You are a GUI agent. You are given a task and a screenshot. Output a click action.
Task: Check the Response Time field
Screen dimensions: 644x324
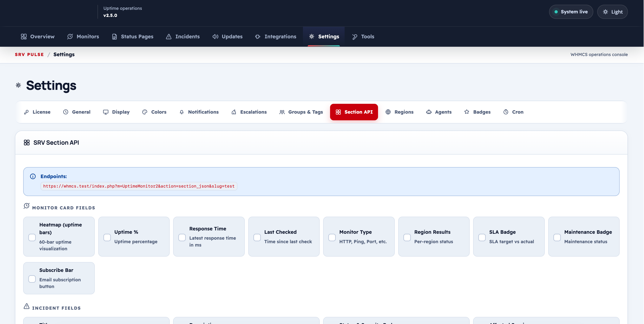pos(182,237)
